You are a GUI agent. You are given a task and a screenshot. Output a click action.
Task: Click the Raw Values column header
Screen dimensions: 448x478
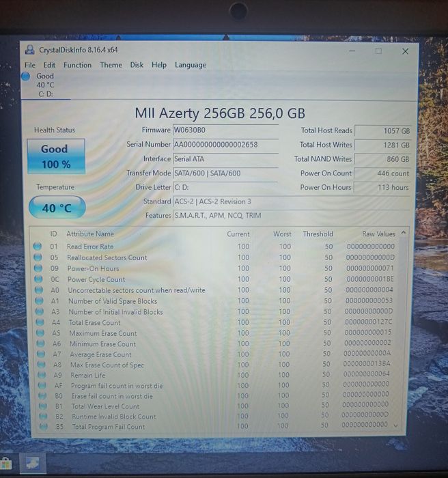pyautogui.click(x=378, y=234)
